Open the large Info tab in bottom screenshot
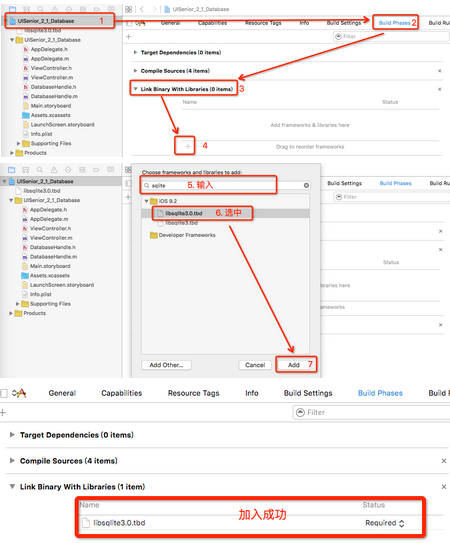The image size is (450, 543). click(x=252, y=393)
